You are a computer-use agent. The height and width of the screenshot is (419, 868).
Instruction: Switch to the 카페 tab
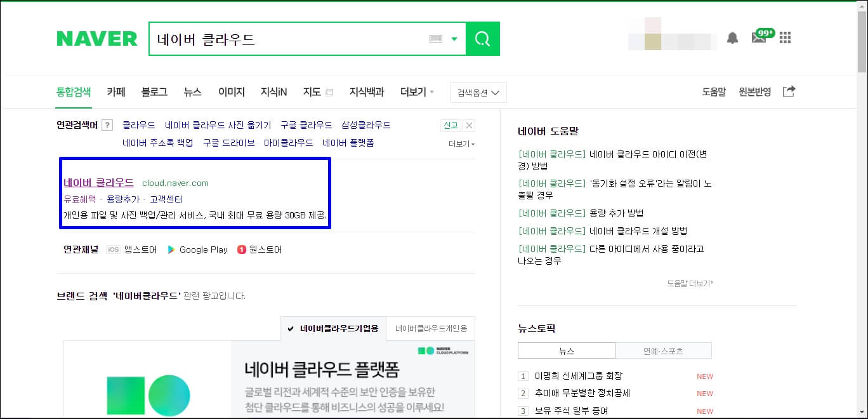coord(116,92)
